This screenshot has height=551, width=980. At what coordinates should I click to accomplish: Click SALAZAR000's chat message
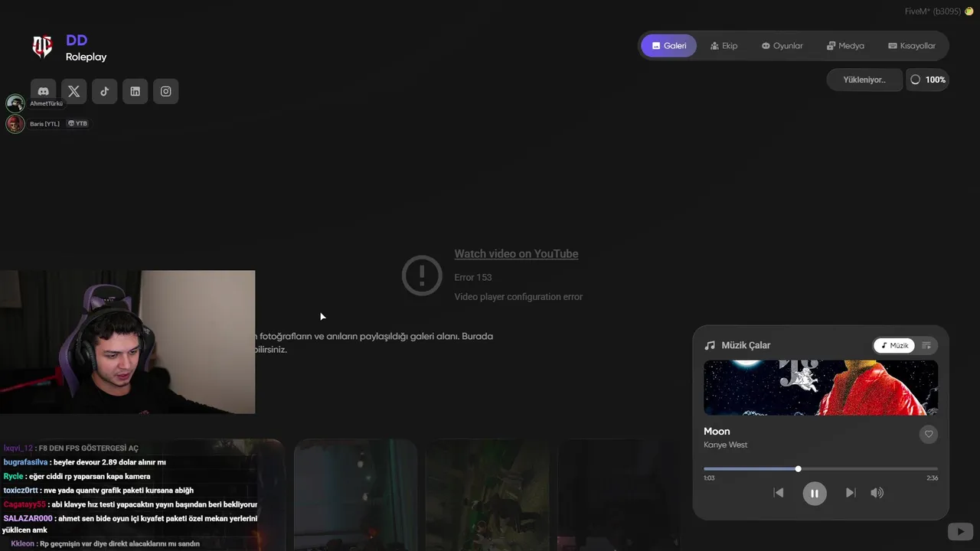click(x=129, y=524)
